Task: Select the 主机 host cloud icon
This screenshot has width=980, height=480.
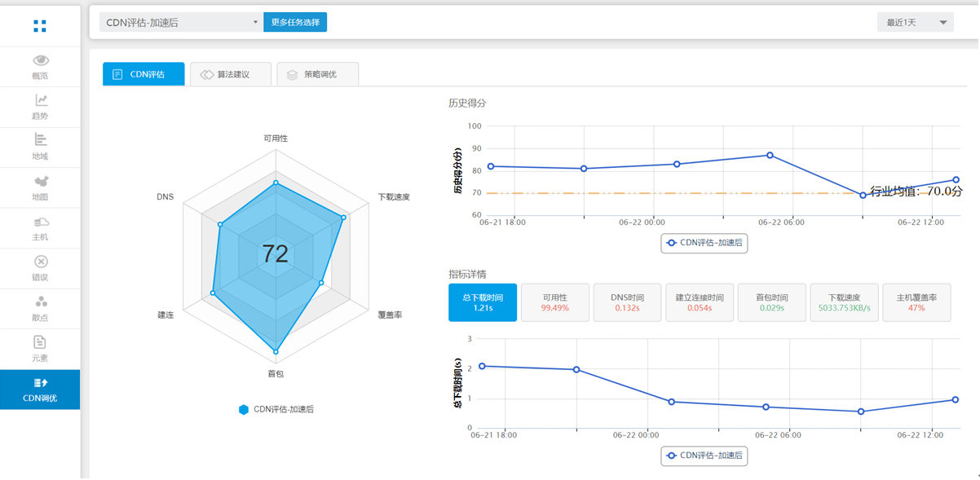Action: pos(41,222)
